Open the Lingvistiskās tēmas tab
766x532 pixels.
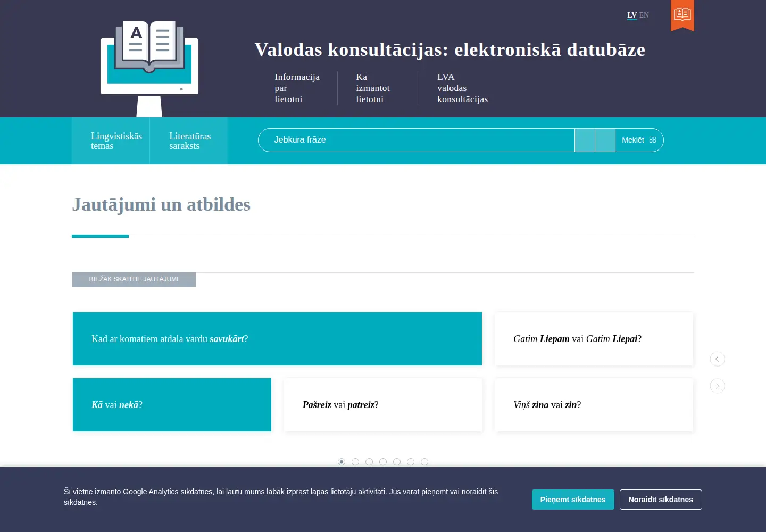pyautogui.click(x=111, y=141)
